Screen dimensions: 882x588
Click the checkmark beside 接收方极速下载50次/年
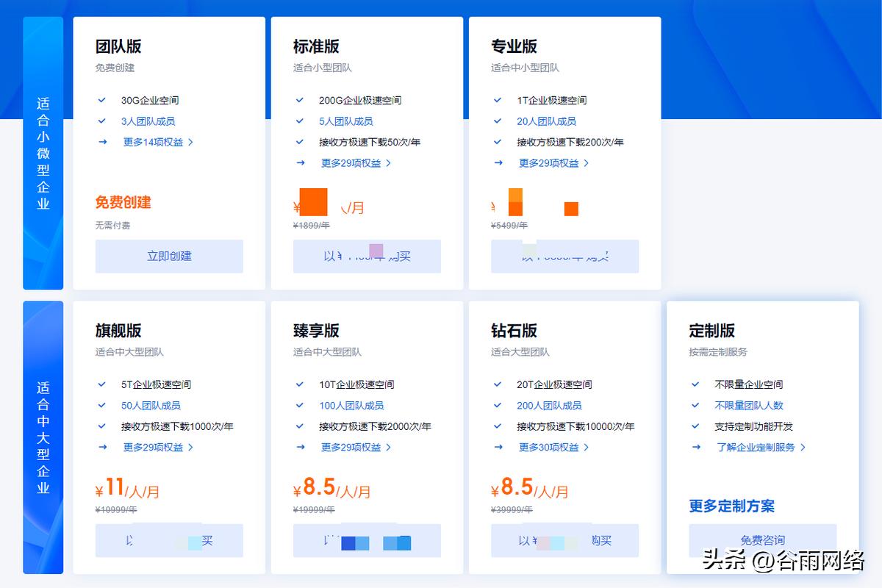point(300,142)
